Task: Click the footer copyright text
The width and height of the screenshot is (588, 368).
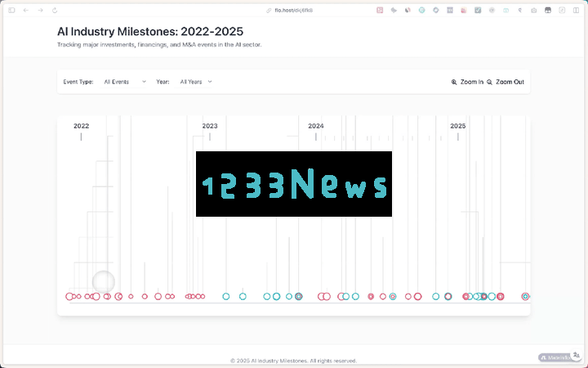Action: (x=294, y=361)
